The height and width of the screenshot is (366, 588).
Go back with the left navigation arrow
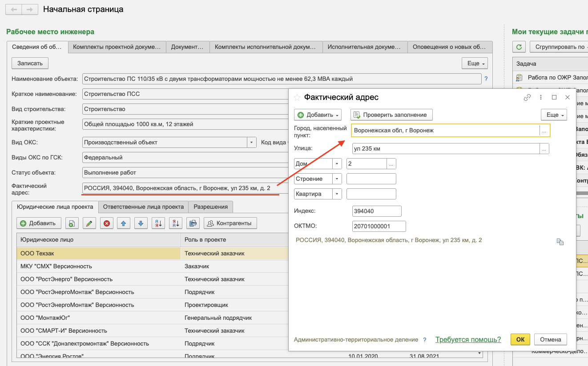point(13,9)
